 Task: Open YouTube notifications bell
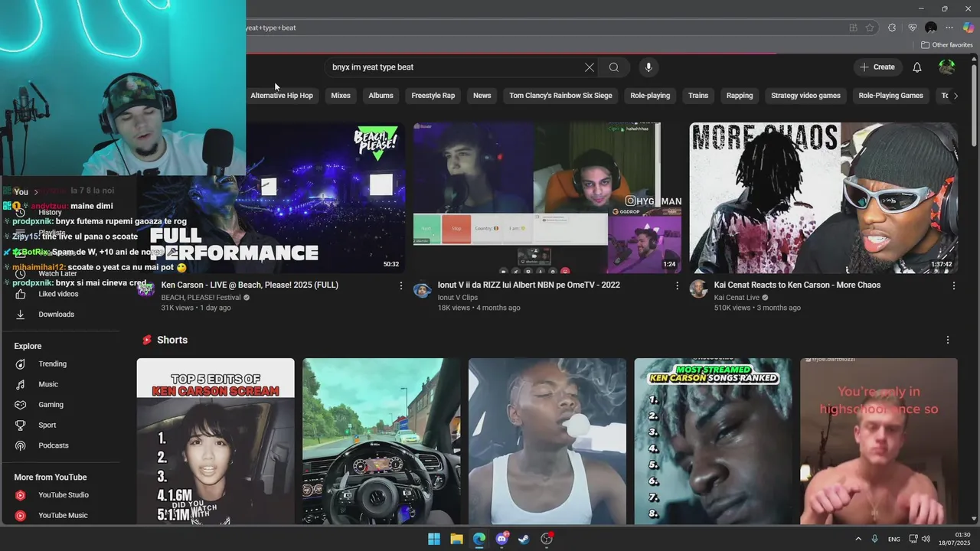pos(917,67)
